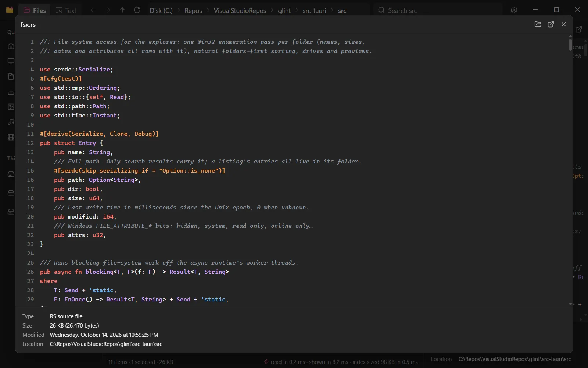Expand chevron after VisualStudioRepos breadcrumb
Screen dimensions: 588x368
click(272, 10)
